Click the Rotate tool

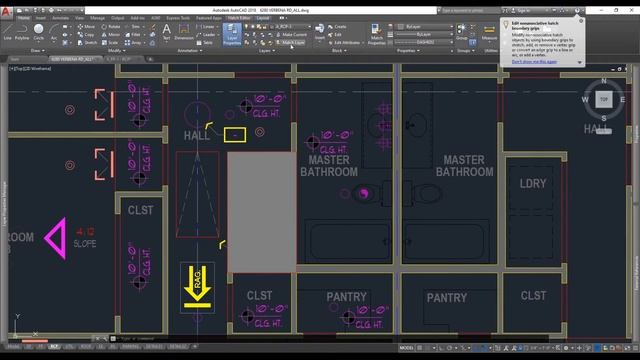(x=111, y=27)
